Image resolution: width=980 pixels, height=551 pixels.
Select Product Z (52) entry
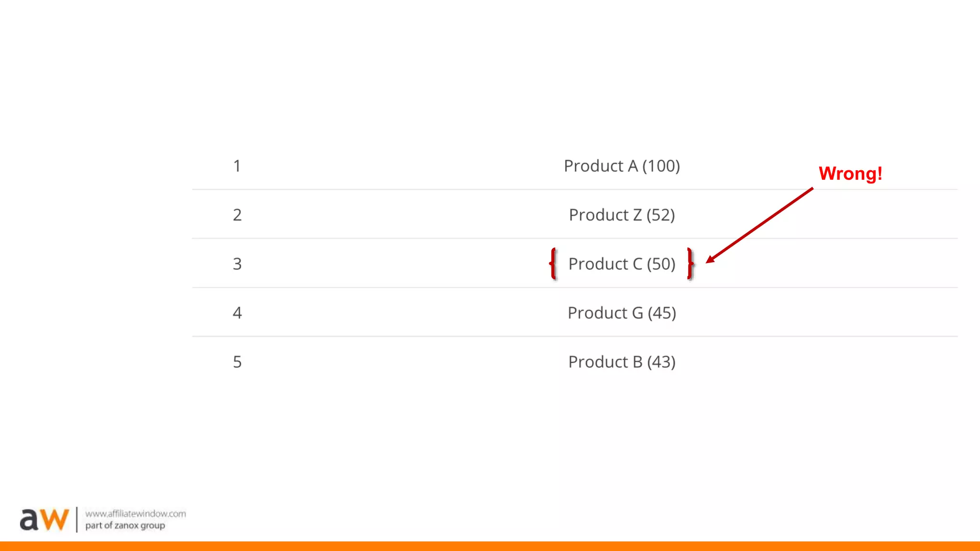pyautogui.click(x=622, y=215)
